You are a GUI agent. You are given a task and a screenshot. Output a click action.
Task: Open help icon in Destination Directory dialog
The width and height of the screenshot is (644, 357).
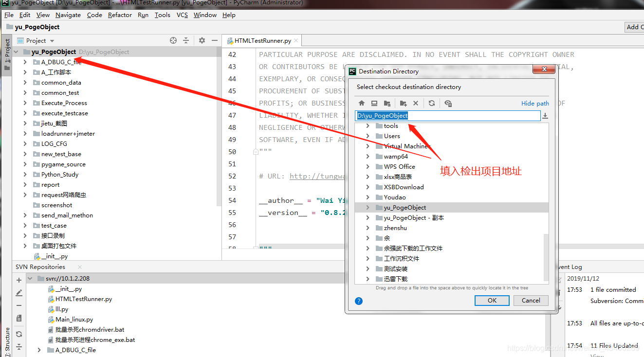[x=359, y=301]
